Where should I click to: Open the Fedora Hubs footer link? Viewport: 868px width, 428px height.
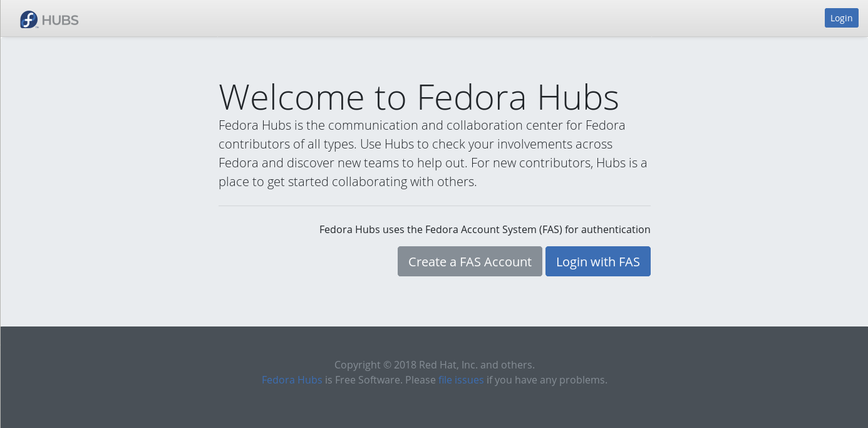292,380
